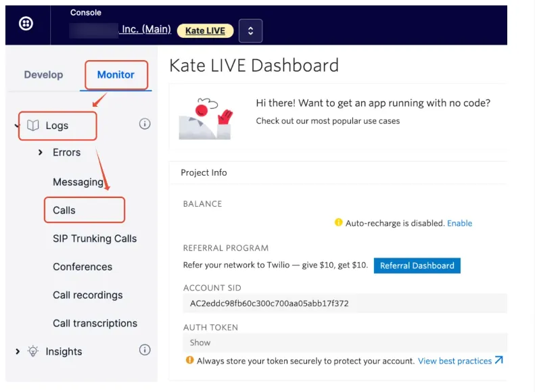Image resolution: width=535 pixels, height=392 pixels.
Task: Click the external link arrow after best practices
Action: 499,360
